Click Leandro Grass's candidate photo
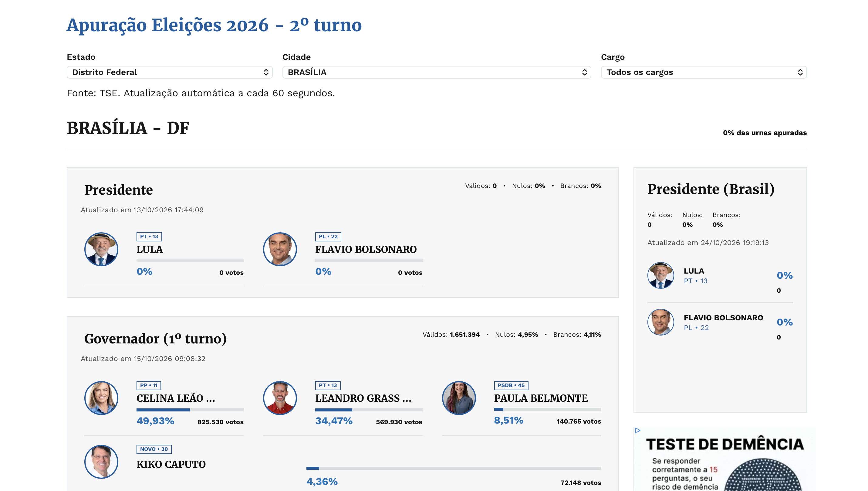This screenshot has width=868, height=491. 280,398
